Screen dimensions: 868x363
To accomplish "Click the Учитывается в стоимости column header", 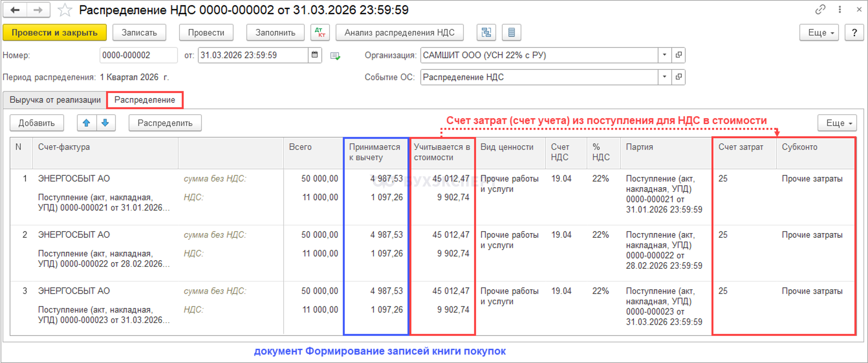I will pyautogui.click(x=443, y=153).
